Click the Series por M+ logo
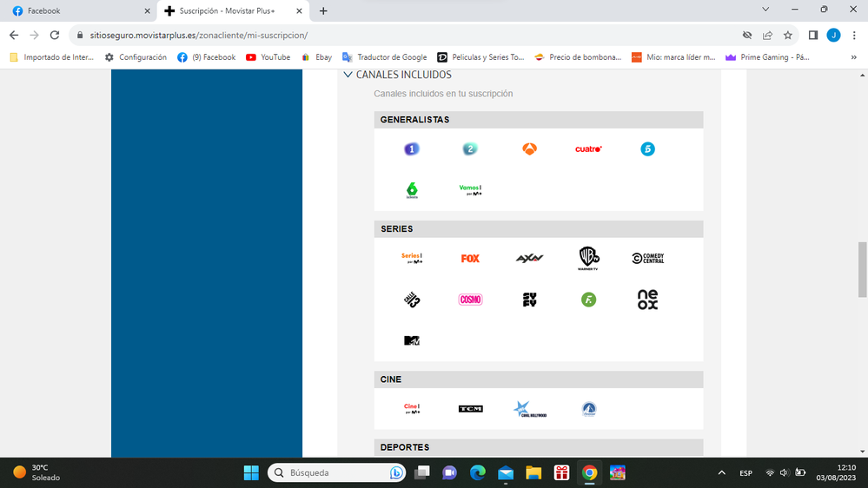This screenshot has height=488, width=868. tap(411, 258)
